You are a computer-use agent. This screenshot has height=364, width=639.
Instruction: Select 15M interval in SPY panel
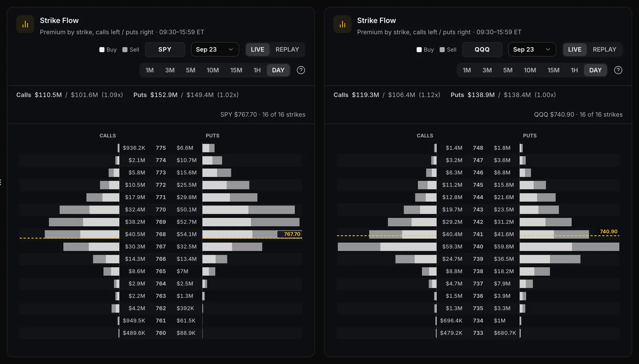point(236,70)
